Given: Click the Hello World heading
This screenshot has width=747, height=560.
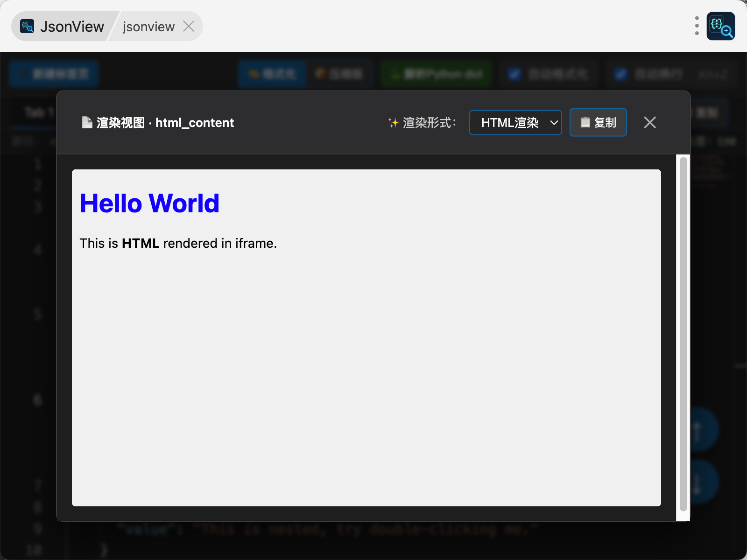Looking at the screenshot, I should pyautogui.click(x=149, y=203).
